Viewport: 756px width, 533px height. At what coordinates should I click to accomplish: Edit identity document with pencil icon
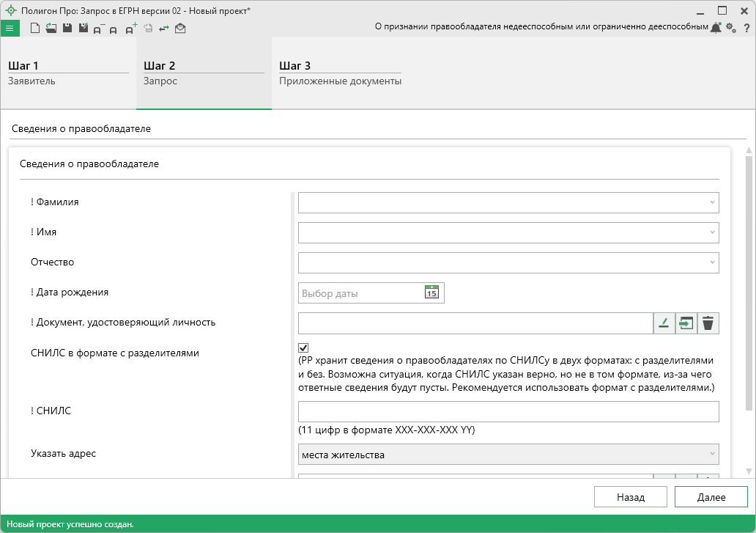[664, 323]
